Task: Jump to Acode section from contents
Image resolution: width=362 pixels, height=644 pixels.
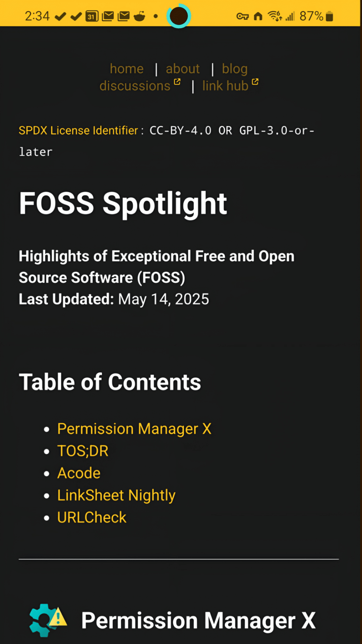Action: pyautogui.click(x=79, y=473)
